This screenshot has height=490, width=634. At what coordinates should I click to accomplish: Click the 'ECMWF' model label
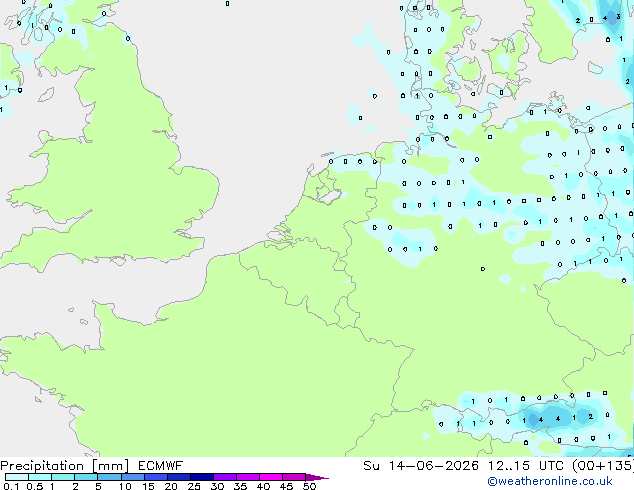point(161,466)
